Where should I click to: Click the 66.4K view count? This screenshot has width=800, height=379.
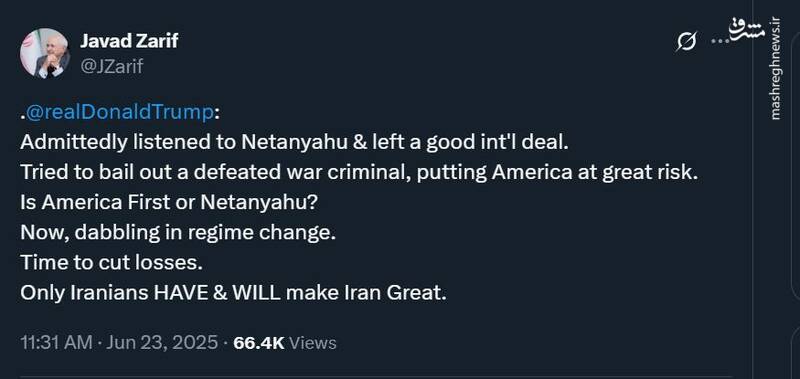[258, 343]
